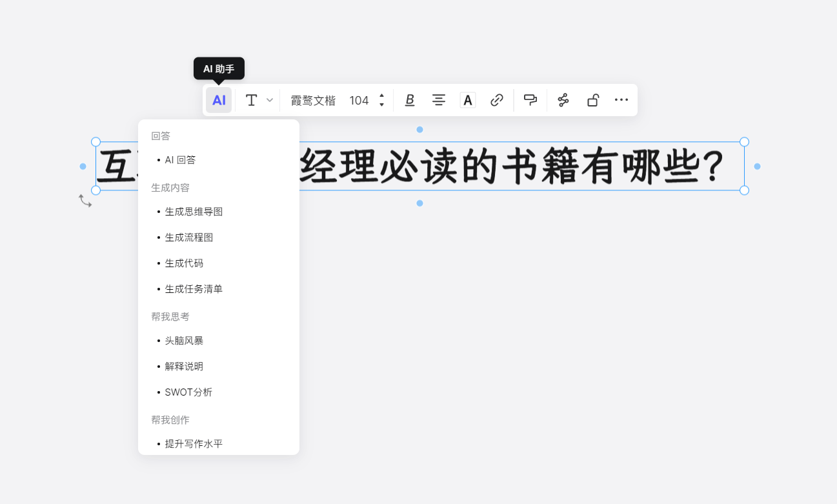This screenshot has height=504, width=837.
Task: Click the bottom-left corner resize handle
Action: 96,190
